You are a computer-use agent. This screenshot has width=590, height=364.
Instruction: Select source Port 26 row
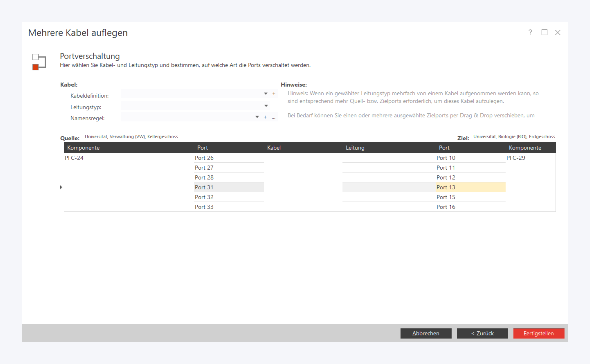[x=228, y=158]
